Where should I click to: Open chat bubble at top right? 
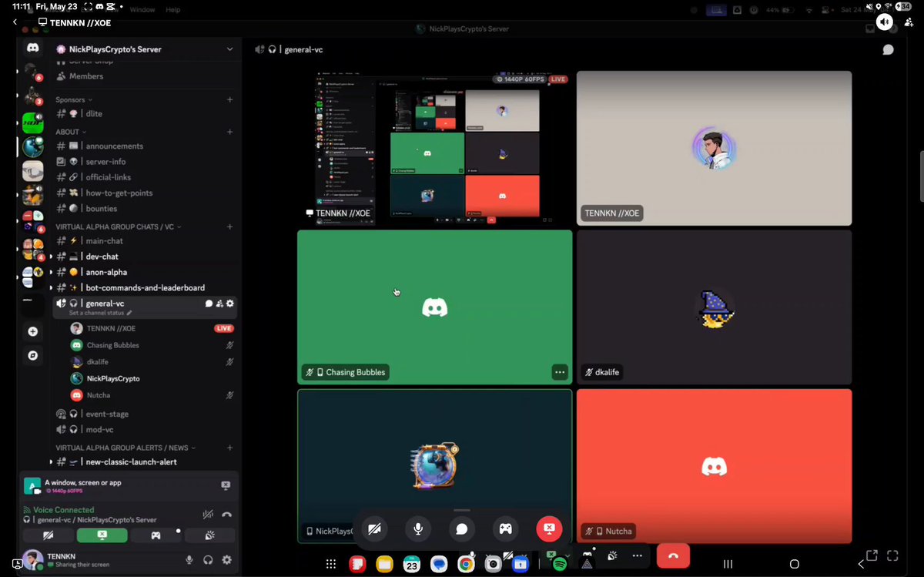[888, 49]
